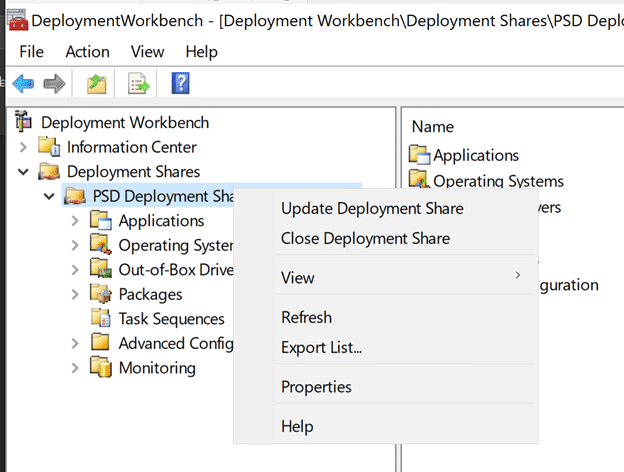Select Applications label in the tree

[162, 221]
